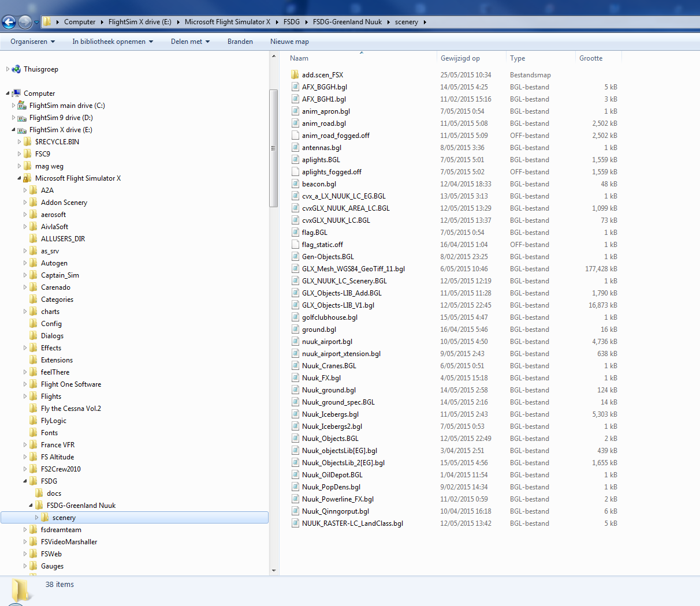Click the navigation pane scroll down arrow
This screenshot has width=700, height=606.
(x=274, y=571)
